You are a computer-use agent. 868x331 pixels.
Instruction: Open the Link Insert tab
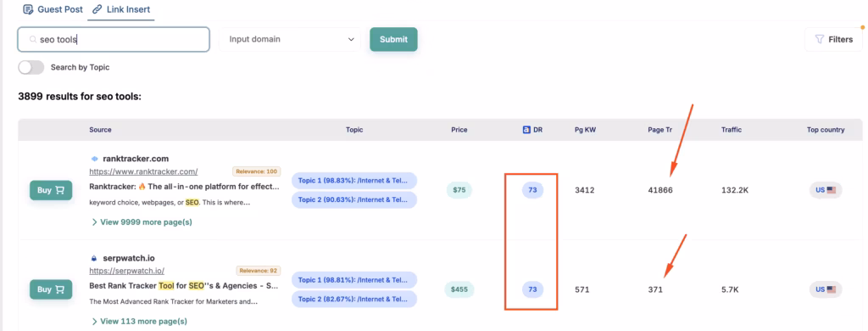120,9
